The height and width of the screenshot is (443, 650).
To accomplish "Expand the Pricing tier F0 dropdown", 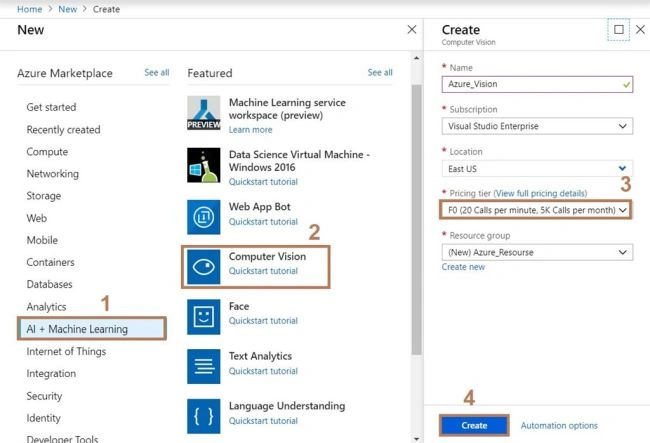I will point(536,210).
